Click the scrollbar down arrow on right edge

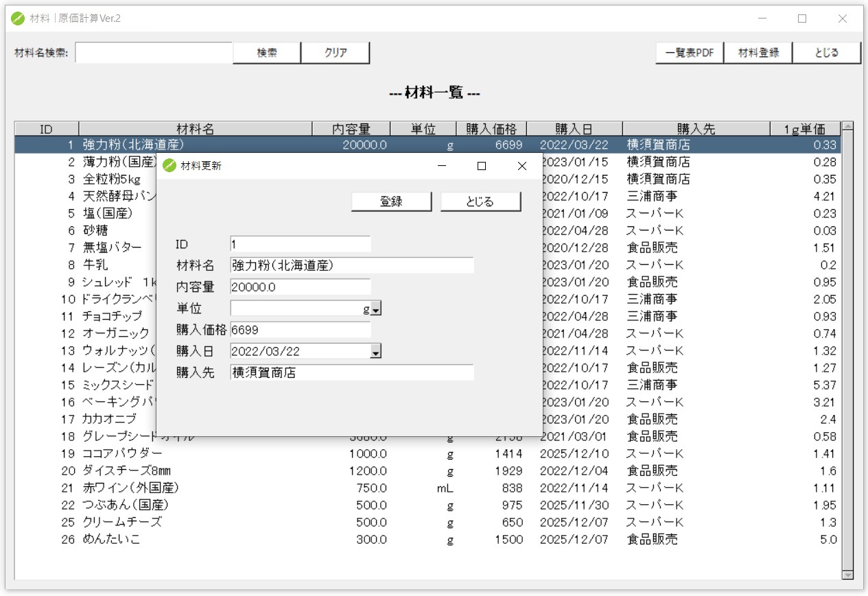[847, 574]
